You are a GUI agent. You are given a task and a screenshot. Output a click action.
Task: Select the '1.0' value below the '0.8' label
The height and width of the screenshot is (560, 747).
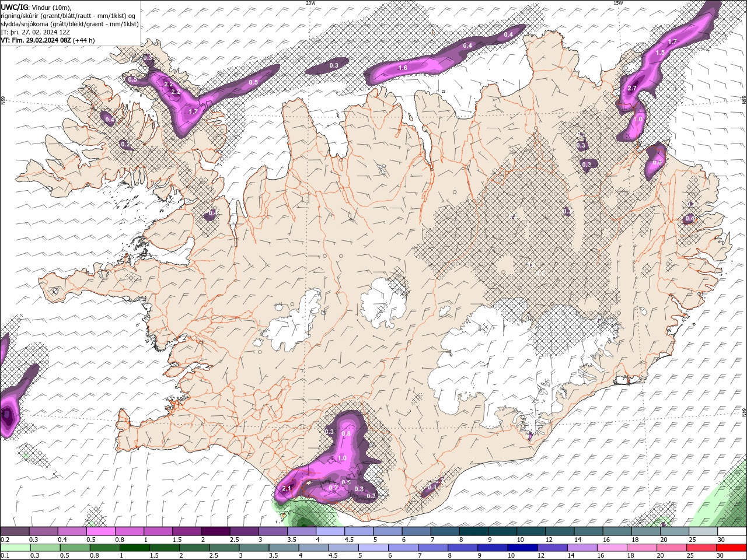click(342, 458)
